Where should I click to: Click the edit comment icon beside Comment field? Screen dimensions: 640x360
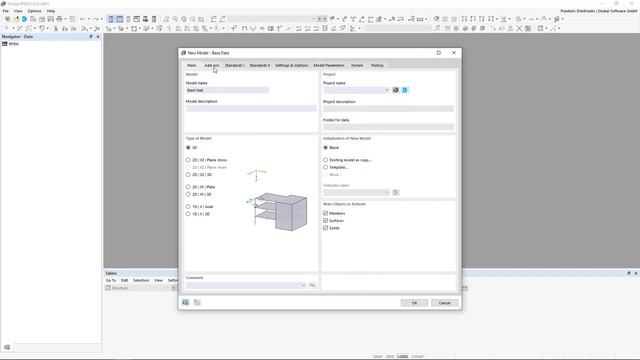coord(312,285)
